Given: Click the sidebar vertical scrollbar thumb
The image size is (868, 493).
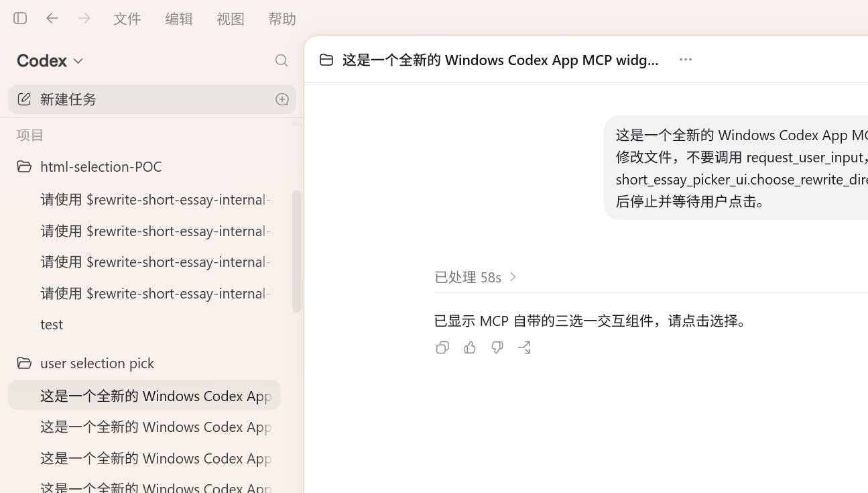Looking at the screenshot, I should [x=296, y=252].
